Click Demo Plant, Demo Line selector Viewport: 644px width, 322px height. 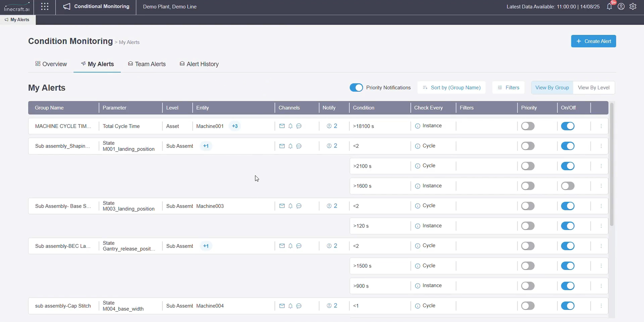point(169,7)
